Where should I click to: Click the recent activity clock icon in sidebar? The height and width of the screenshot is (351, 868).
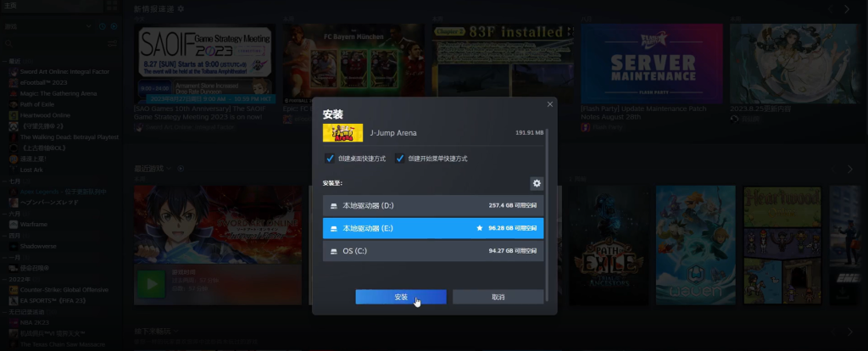(103, 26)
